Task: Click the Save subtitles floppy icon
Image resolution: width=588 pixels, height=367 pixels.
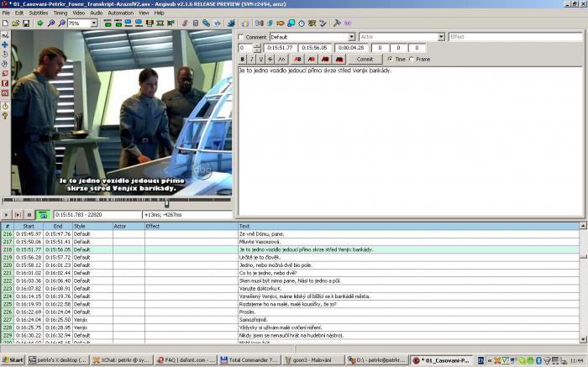Action: pyautogui.click(x=26, y=24)
